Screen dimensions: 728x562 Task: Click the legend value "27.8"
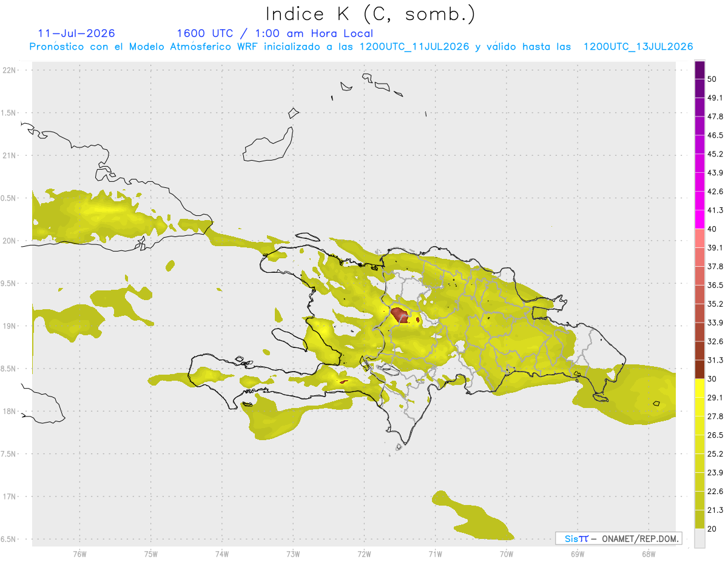point(715,416)
